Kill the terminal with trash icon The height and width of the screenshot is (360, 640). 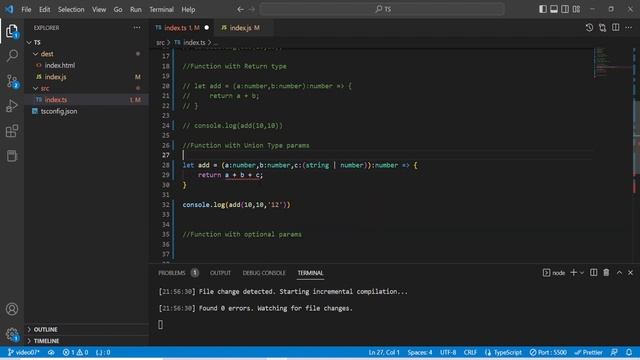[606, 272]
